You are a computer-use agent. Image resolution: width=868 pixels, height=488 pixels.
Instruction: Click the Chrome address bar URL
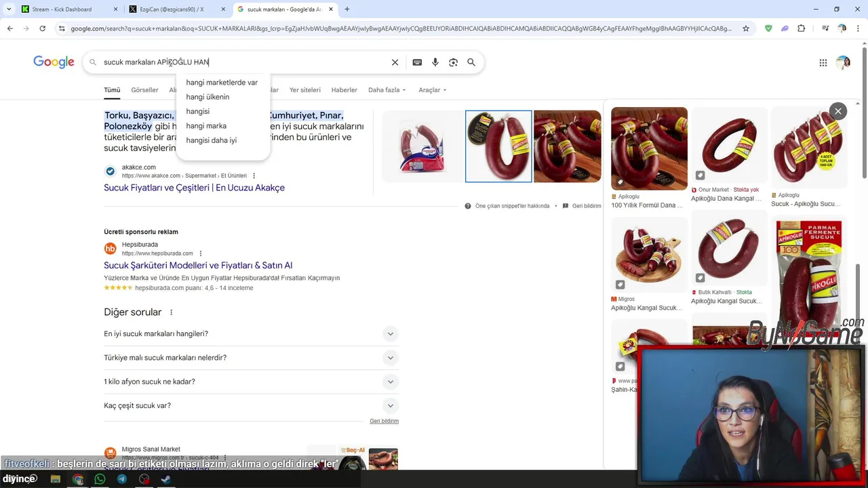point(400,28)
